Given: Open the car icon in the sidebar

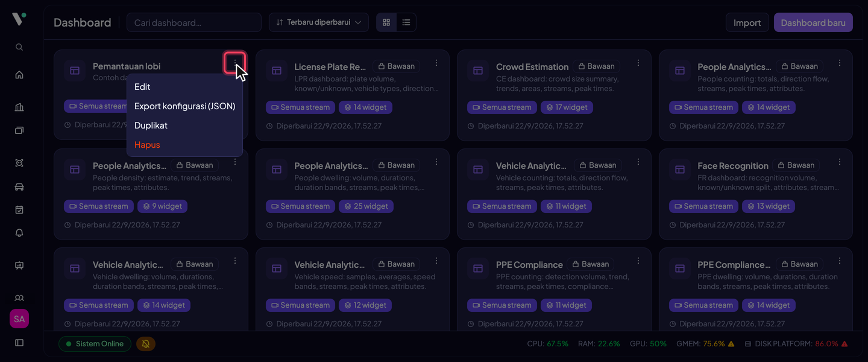Looking at the screenshot, I should [19, 186].
